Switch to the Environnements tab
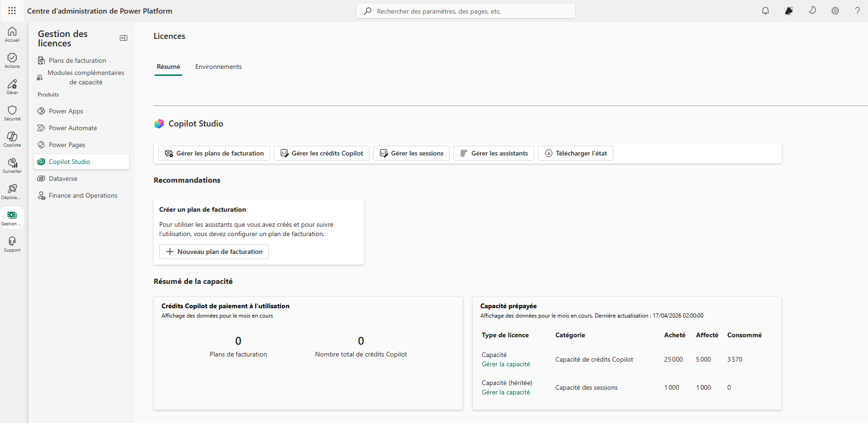 coord(218,67)
